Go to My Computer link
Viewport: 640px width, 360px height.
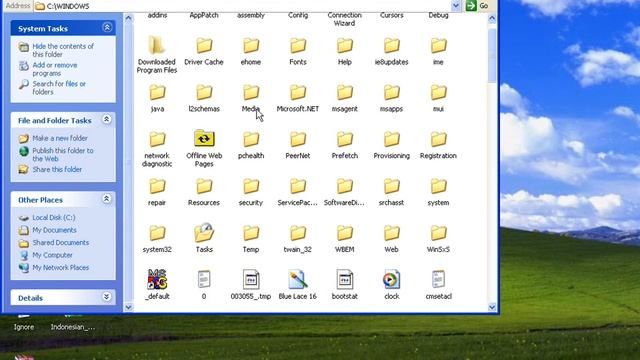coord(52,255)
